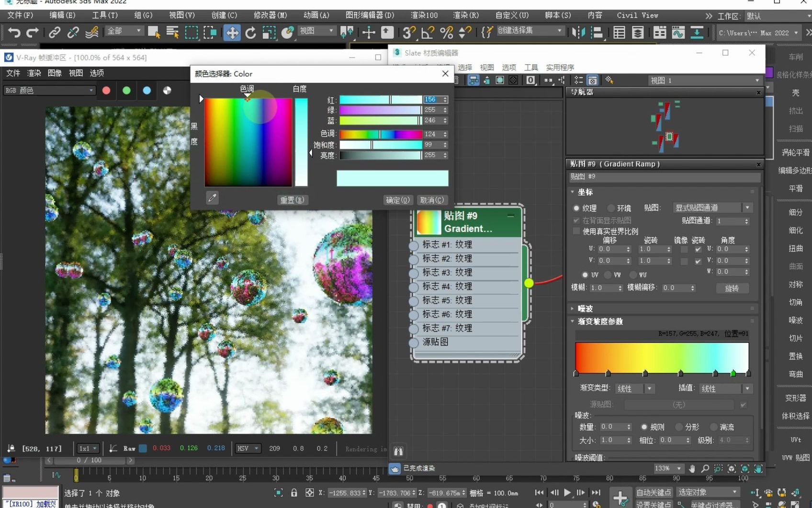Viewport: 812px width, 508px height.
Task: Click the 设置关键点 button
Action: coord(654,504)
